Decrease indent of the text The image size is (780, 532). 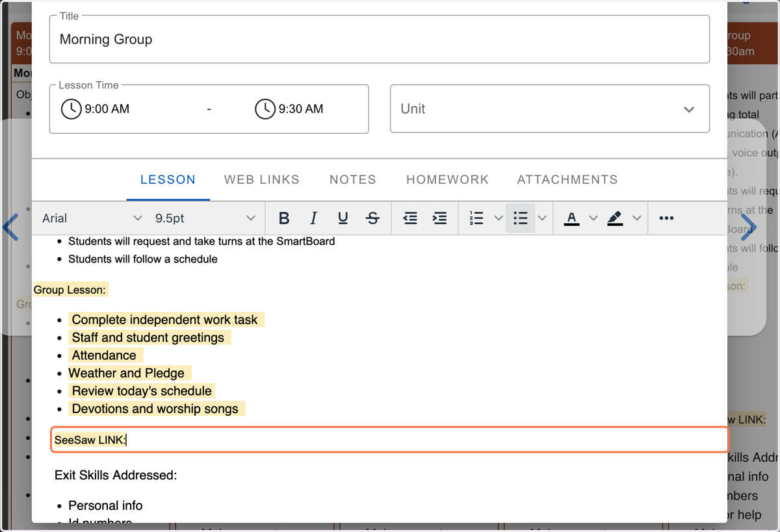tap(410, 218)
